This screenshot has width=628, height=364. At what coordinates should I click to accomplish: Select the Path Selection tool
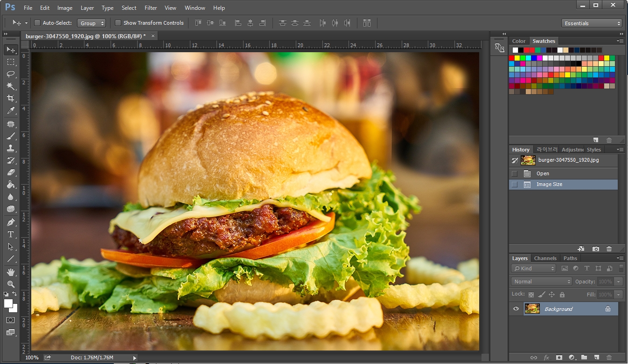pyautogui.click(x=11, y=247)
